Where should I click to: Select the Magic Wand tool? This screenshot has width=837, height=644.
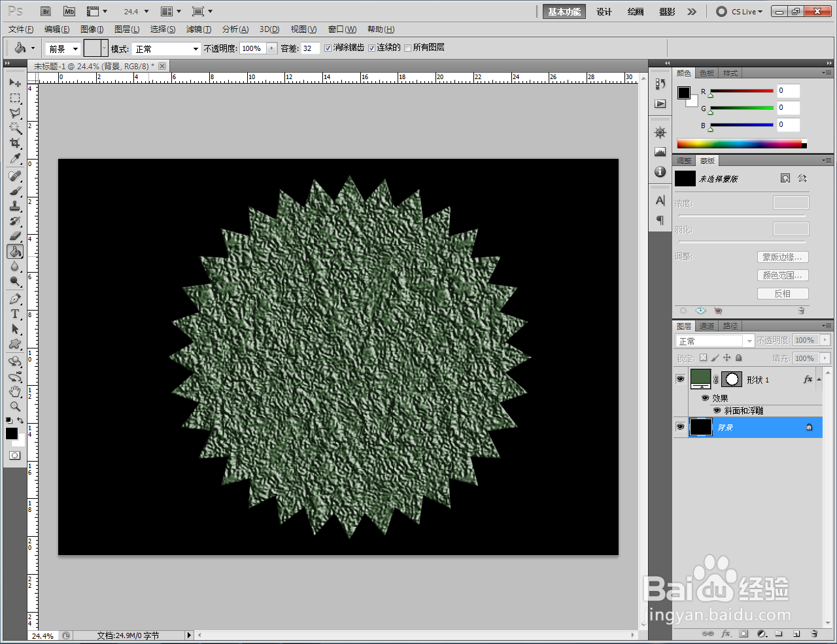tap(15, 128)
